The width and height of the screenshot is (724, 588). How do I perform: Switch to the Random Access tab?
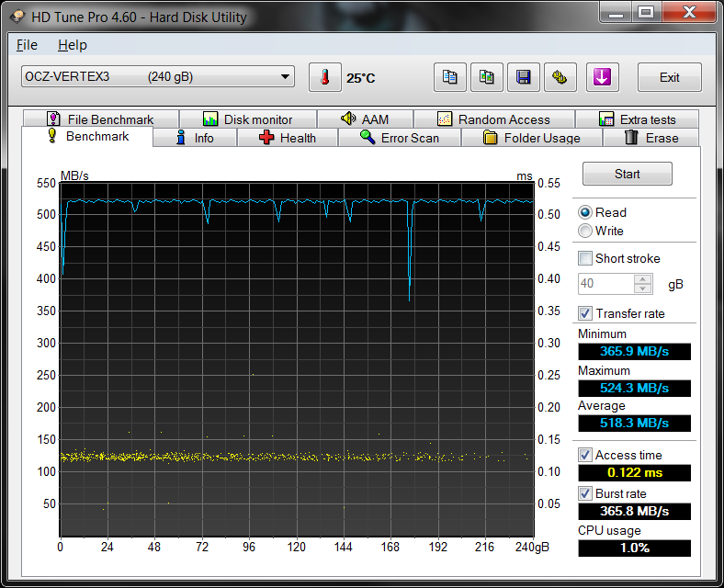click(493, 119)
